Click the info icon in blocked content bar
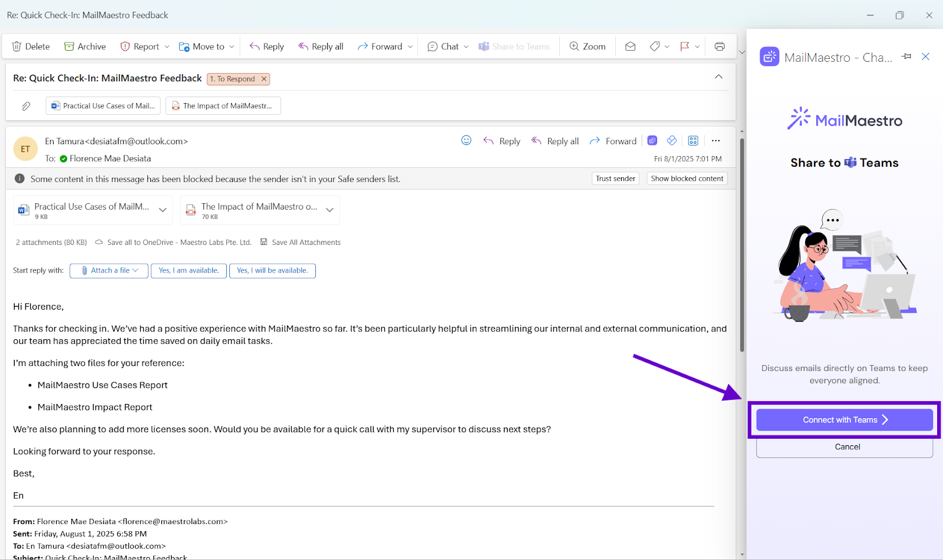943x560 pixels. coord(19,178)
